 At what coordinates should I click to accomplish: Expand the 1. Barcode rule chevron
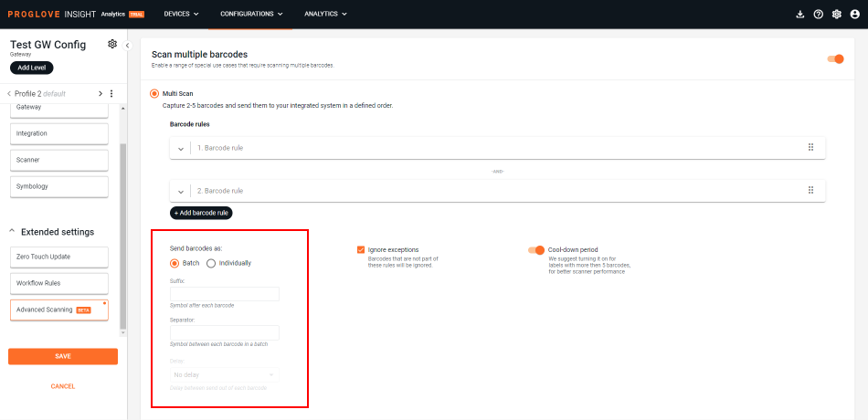(x=181, y=148)
